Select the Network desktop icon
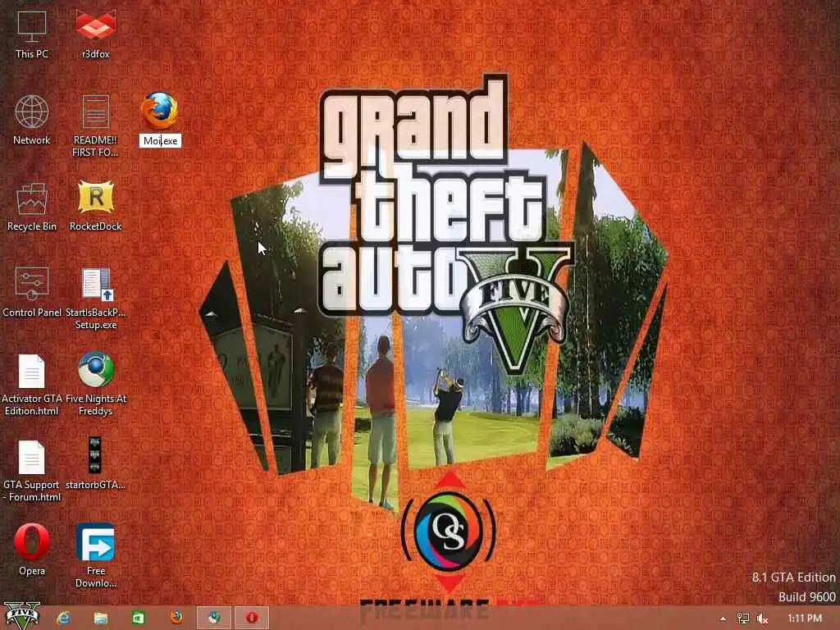The width and height of the screenshot is (840, 630). (32, 120)
